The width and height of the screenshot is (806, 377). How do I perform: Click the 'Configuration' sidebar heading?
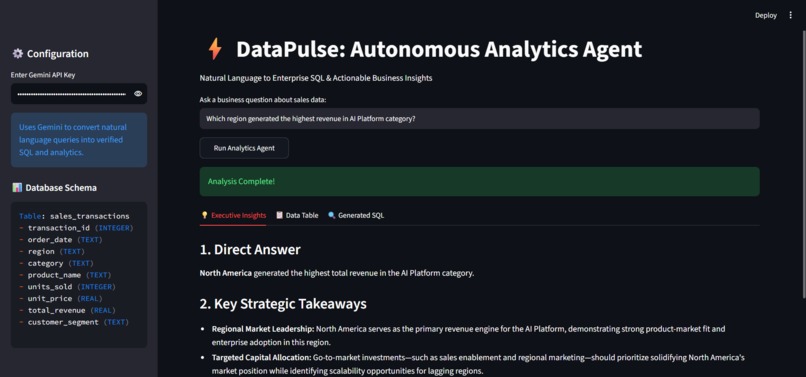(x=58, y=53)
